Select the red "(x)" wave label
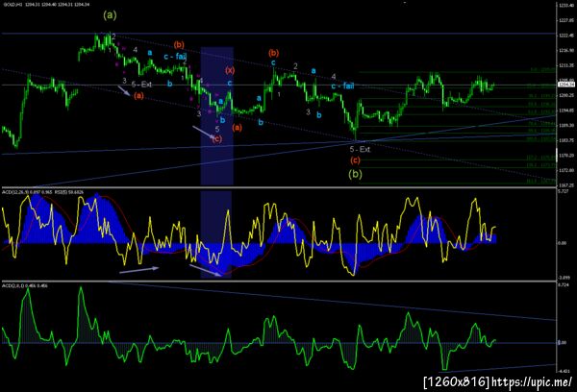Screen dimensions: 577x392 pos(230,70)
